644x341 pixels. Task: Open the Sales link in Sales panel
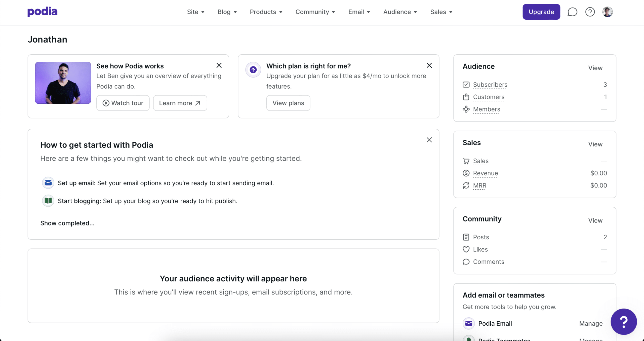point(481,161)
